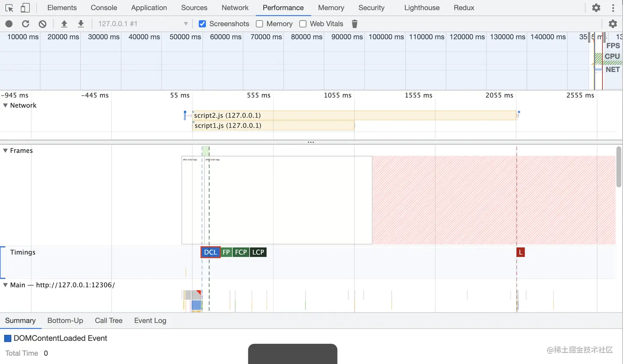
Task: Select the red L load event marker
Action: point(520,252)
